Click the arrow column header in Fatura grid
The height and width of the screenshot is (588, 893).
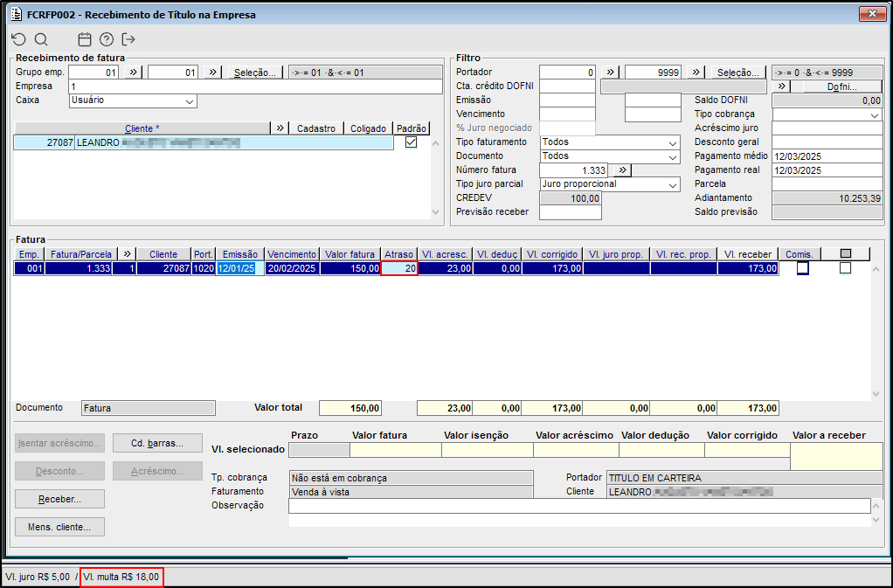[x=127, y=254]
